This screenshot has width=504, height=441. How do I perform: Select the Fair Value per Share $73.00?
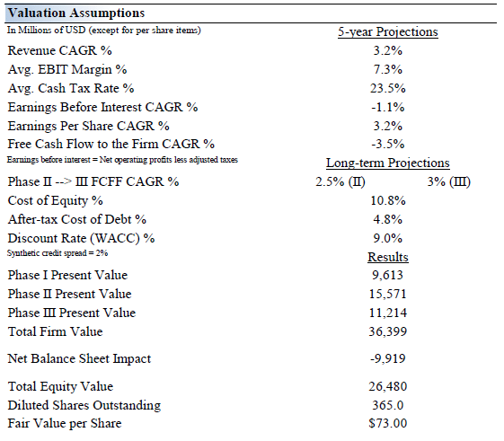387,423
